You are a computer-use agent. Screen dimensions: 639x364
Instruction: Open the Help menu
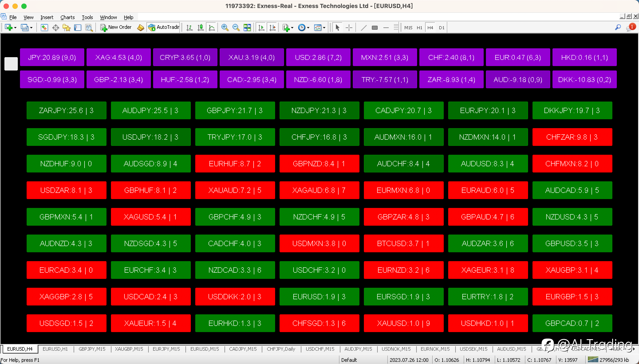(x=128, y=17)
